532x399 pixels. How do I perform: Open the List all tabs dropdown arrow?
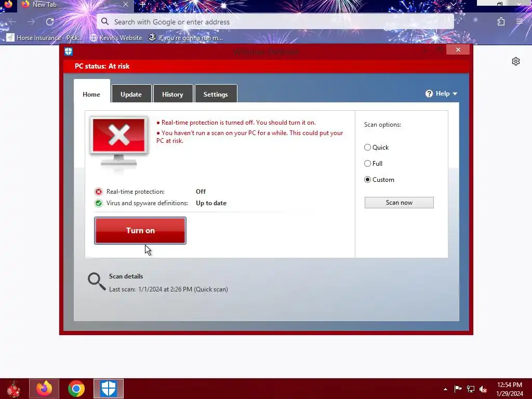[x=453, y=4]
